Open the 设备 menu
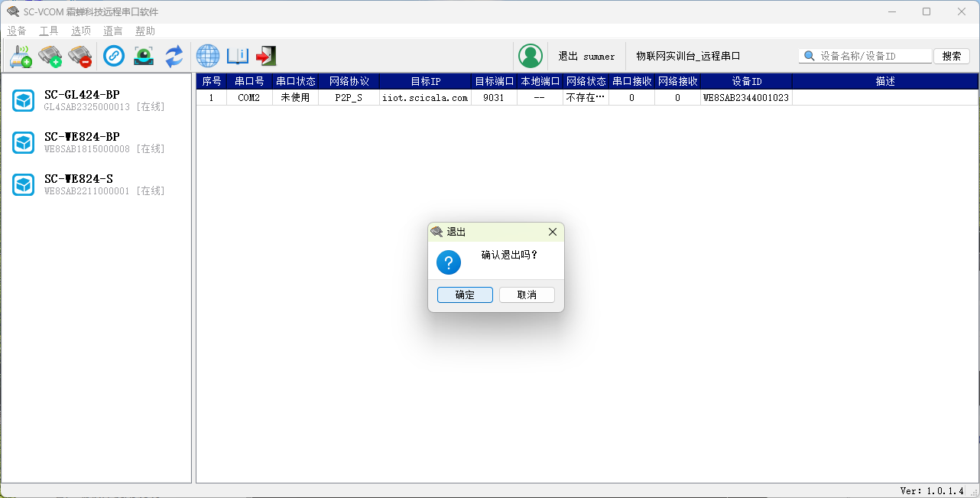Screen dimensions: 980x498 17,31
